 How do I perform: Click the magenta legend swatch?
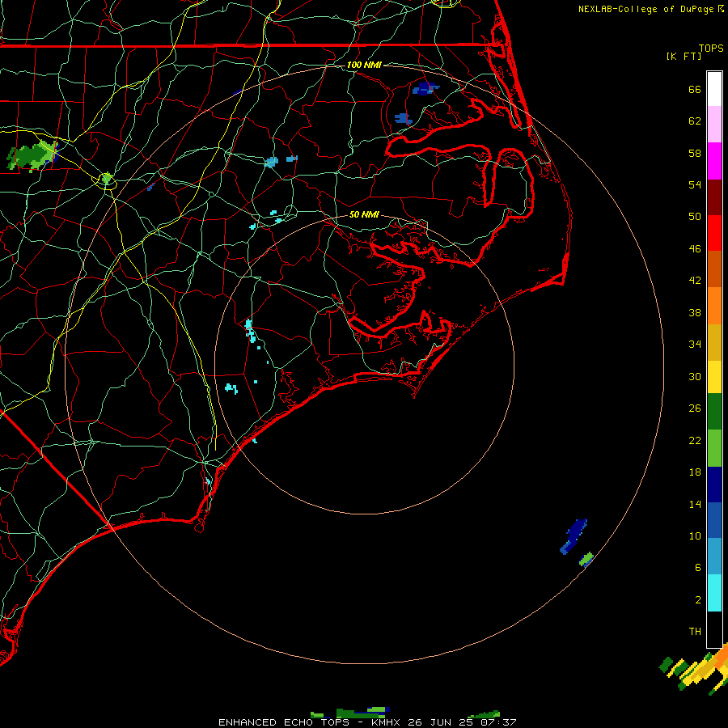(714, 161)
